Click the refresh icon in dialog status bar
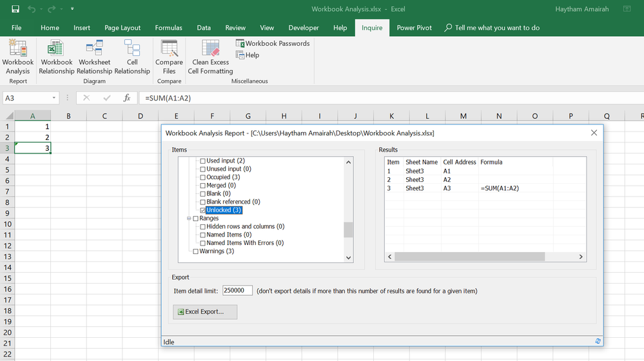 tap(598, 341)
